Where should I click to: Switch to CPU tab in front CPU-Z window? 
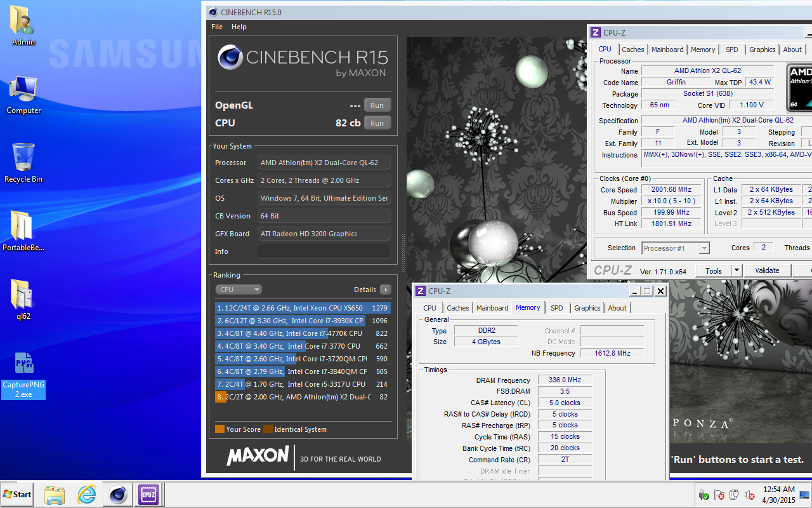point(430,308)
